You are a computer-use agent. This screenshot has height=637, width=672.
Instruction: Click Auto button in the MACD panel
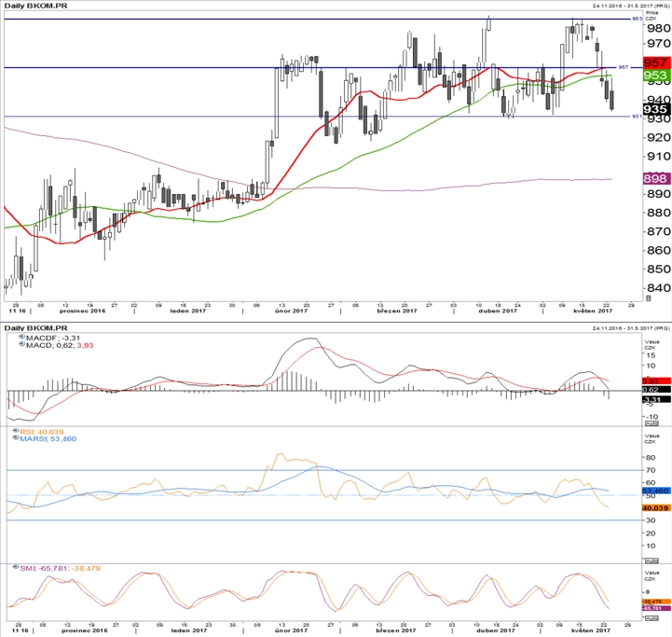tap(651, 423)
